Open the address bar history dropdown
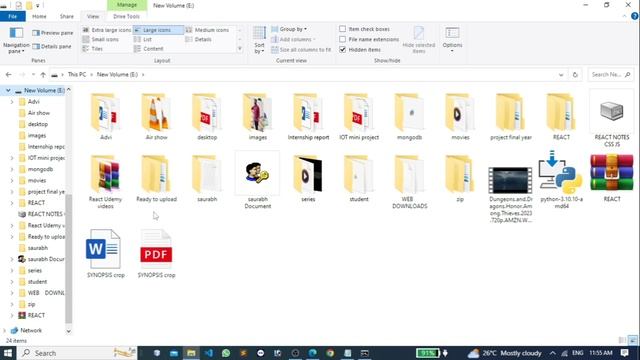640x360 pixels. (x=561, y=75)
